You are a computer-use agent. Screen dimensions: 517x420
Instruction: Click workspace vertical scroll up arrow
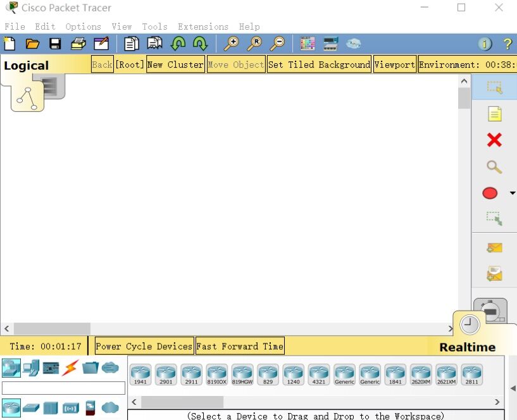click(x=464, y=81)
